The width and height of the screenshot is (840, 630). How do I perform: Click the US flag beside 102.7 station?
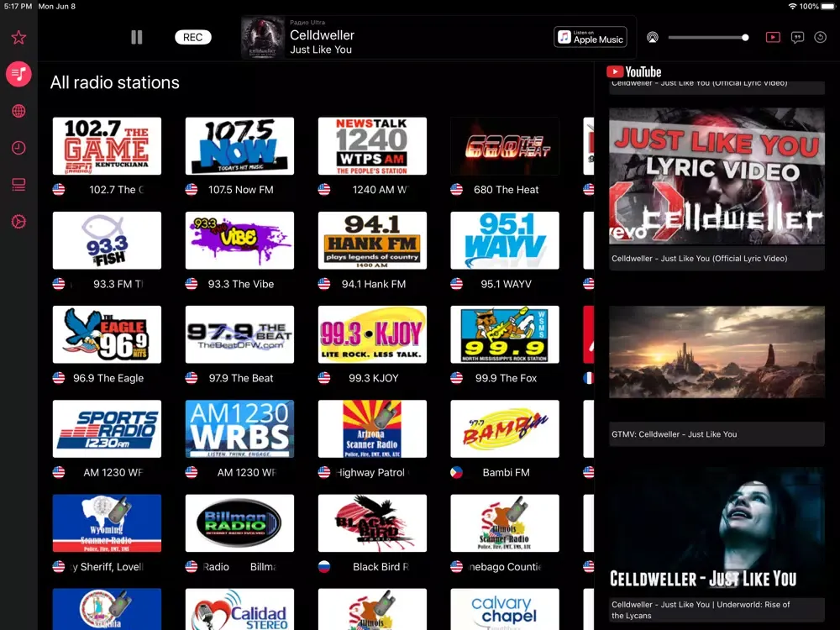click(x=59, y=190)
